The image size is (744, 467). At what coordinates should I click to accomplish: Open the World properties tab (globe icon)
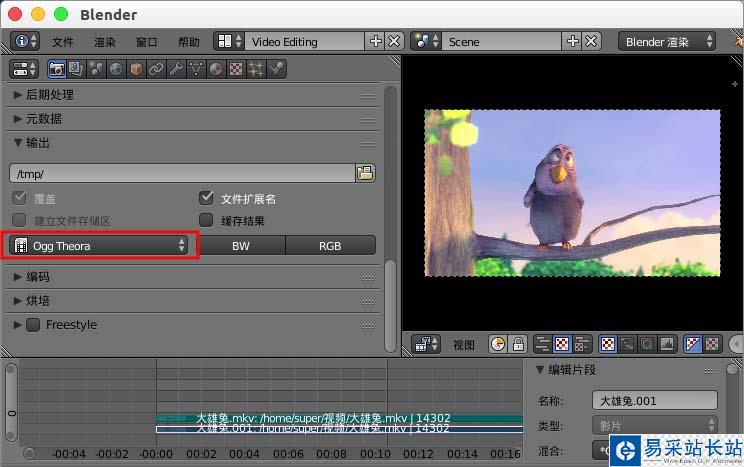click(x=116, y=69)
